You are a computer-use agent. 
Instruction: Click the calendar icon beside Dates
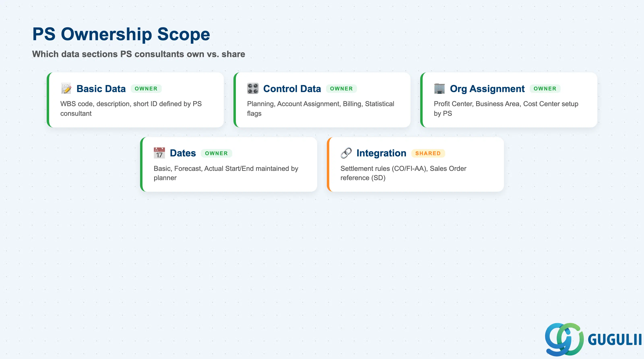click(159, 153)
